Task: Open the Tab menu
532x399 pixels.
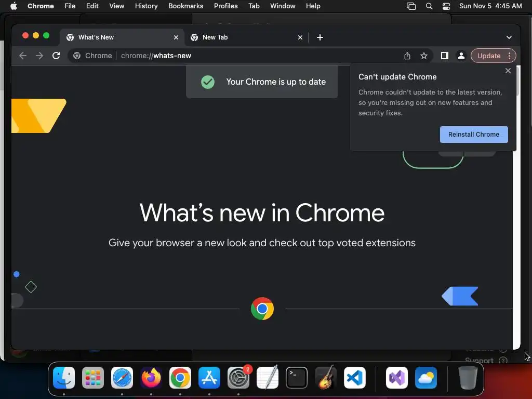Action: tap(254, 6)
